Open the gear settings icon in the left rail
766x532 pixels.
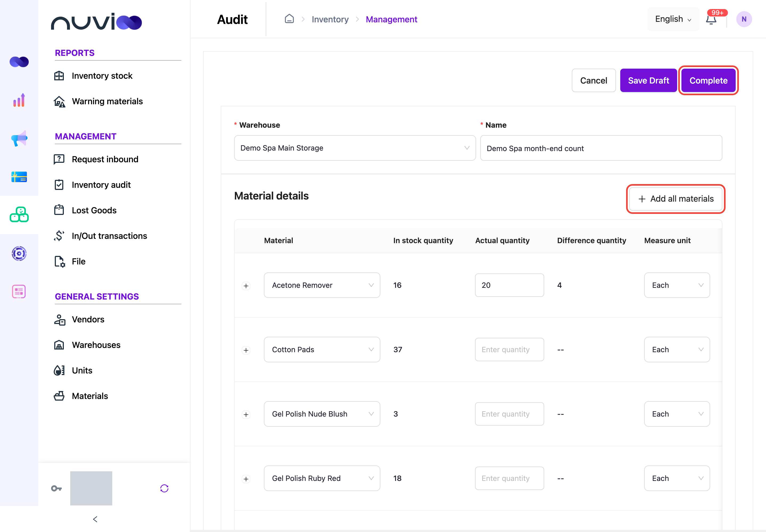19,253
